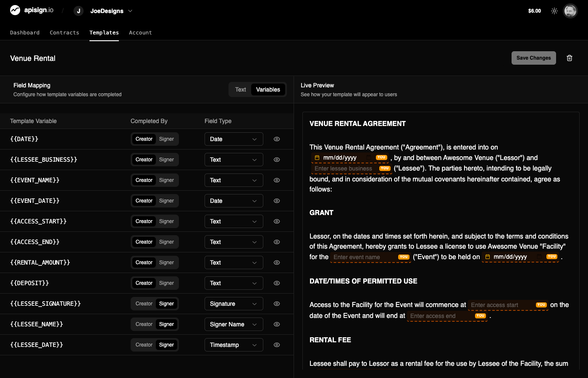Open the user profile avatar
This screenshot has width=588, height=378.
pyautogui.click(x=570, y=11)
